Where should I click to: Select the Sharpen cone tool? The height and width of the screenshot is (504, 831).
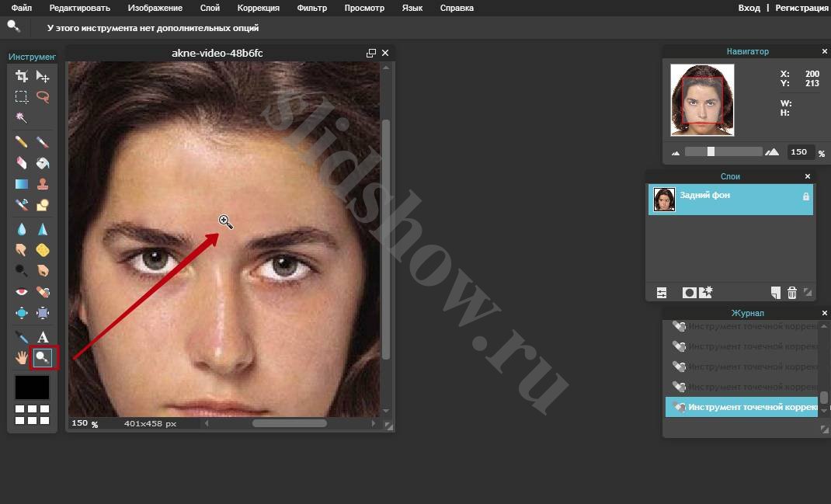pos(43,229)
